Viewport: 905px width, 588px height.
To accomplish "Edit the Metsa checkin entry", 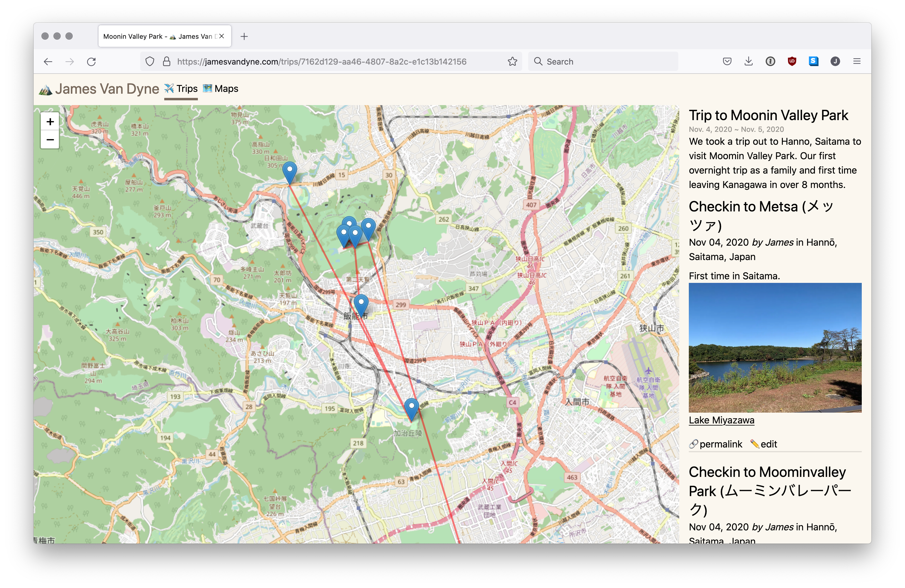I will coord(764,444).
